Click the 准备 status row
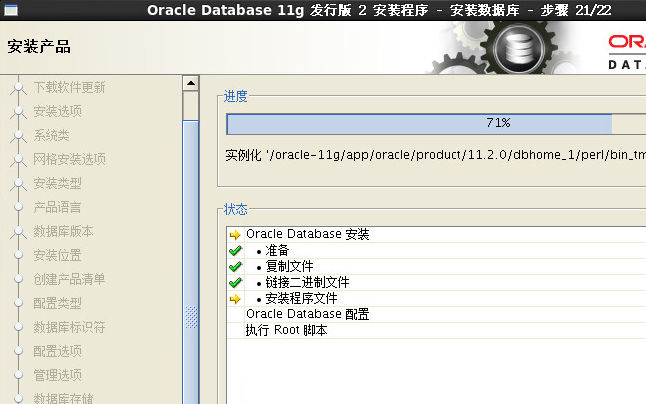The height and width of the screenshot is (404, 646). [x=436, y=250]
